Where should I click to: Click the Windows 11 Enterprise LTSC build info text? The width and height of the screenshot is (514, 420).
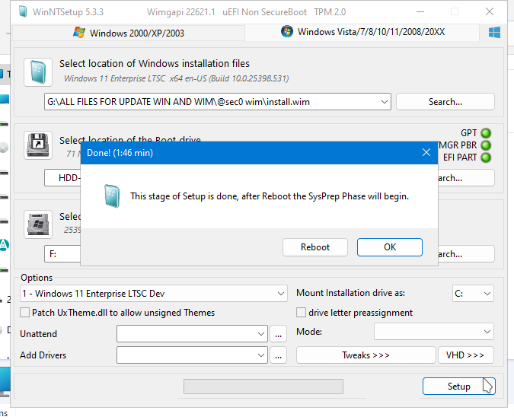pos(177,78)
